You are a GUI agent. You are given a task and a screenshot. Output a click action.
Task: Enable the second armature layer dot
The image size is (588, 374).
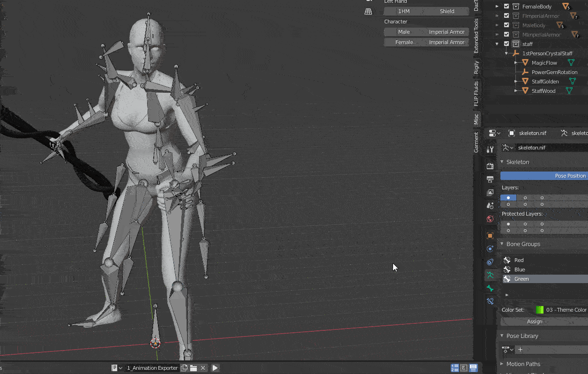(x=525, y=198)
